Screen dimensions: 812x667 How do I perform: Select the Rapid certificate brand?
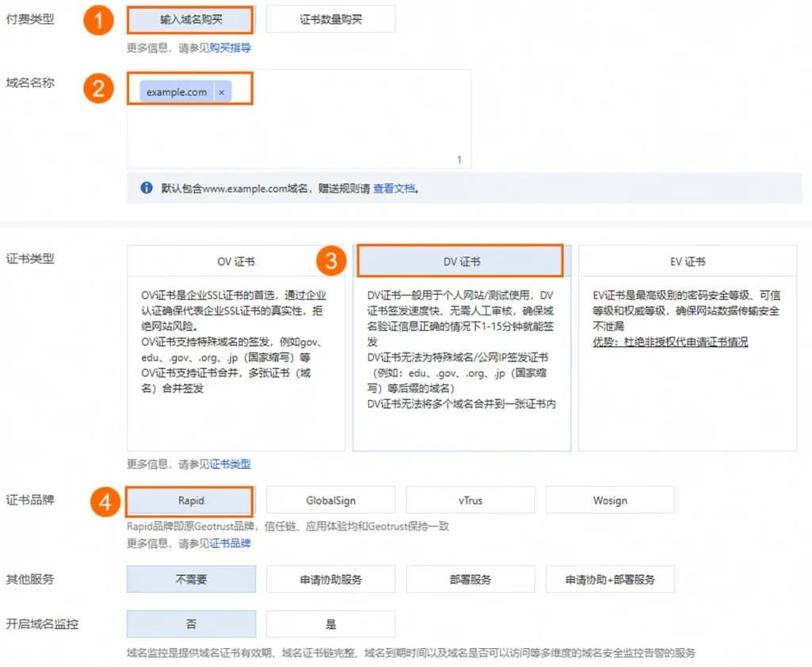coord(191,500)
